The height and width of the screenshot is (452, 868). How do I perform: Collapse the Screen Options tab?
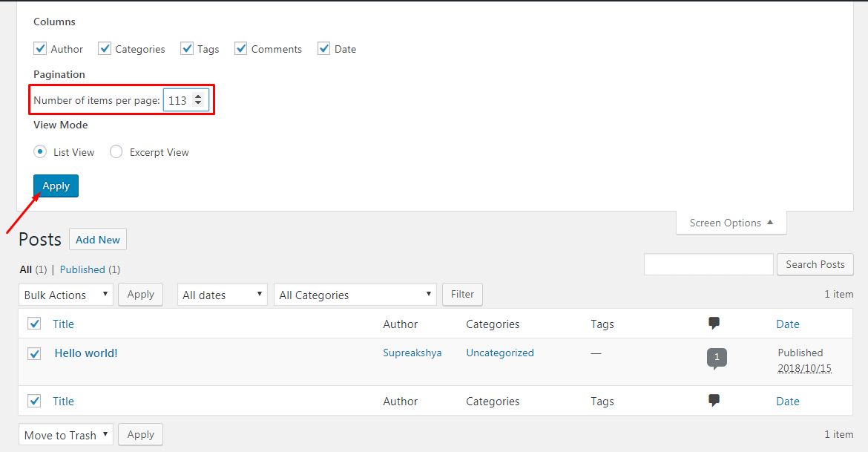[731, 223]
